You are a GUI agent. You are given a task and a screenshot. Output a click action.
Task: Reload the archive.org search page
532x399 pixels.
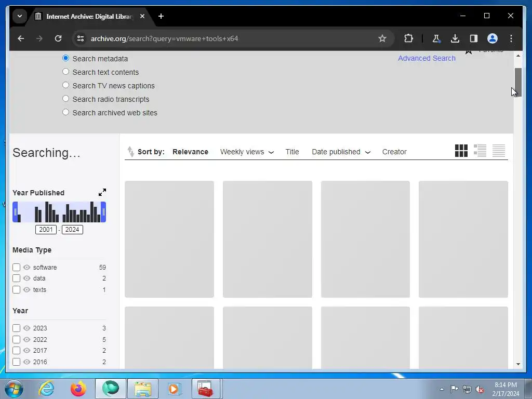point(58,38)
